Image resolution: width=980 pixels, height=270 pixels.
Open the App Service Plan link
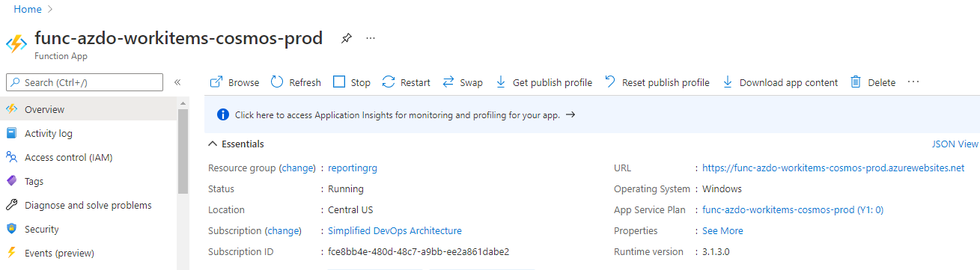click(793, 209)
